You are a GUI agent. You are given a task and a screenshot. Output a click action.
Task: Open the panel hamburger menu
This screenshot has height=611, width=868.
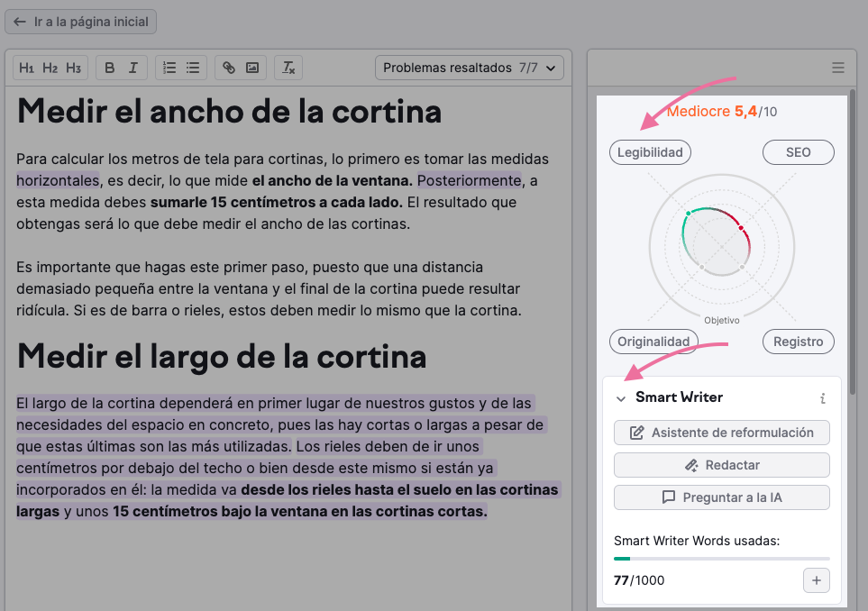(x=837, y=67)
